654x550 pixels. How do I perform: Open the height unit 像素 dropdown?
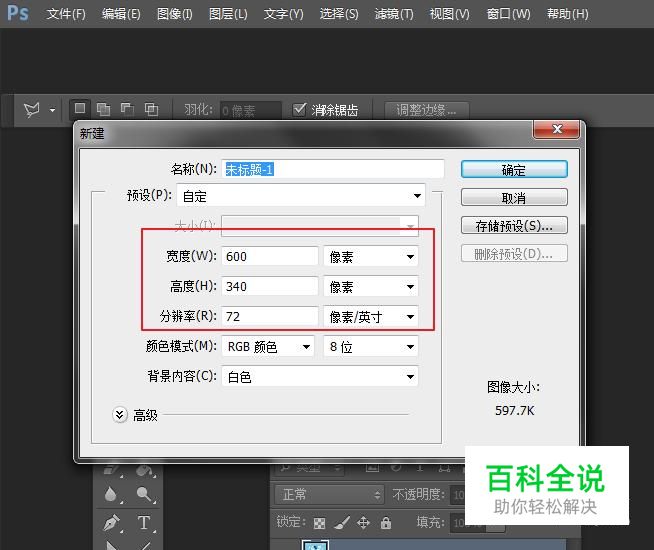[x=371, y=286]
